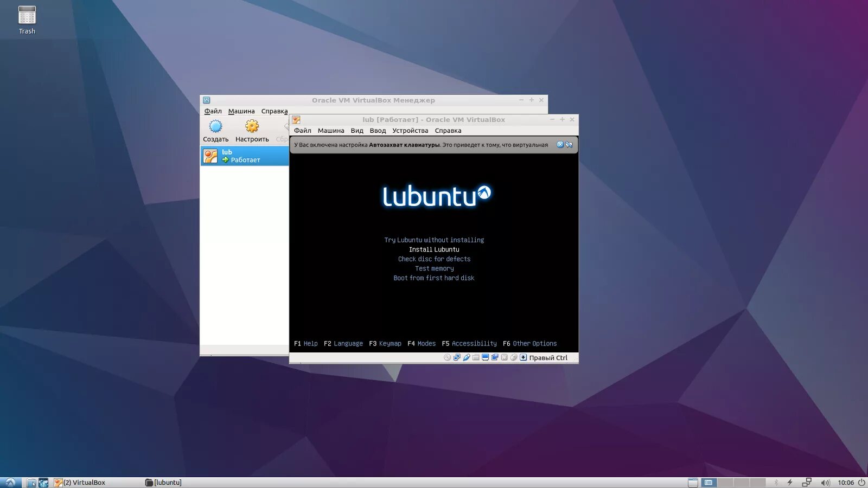Choose Test memory boot option
868x488 pixels.
coord(434,268)
